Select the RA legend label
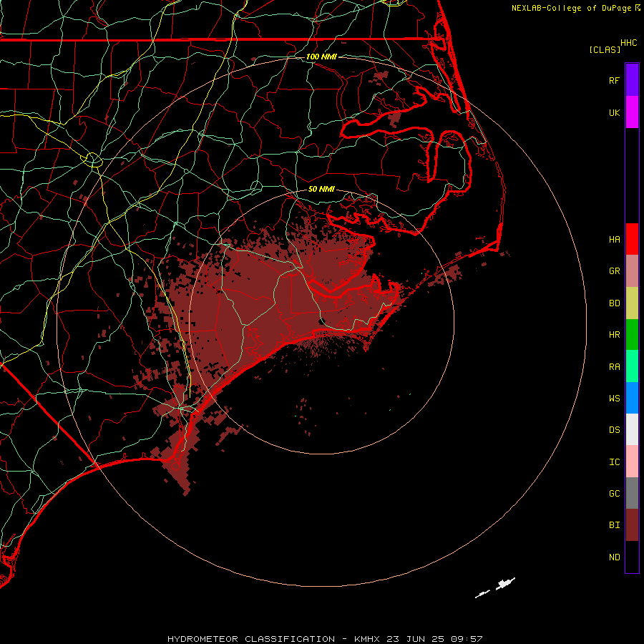Image resolution: width=644 pixels, height=644 pixels. [x=614, y=367]
